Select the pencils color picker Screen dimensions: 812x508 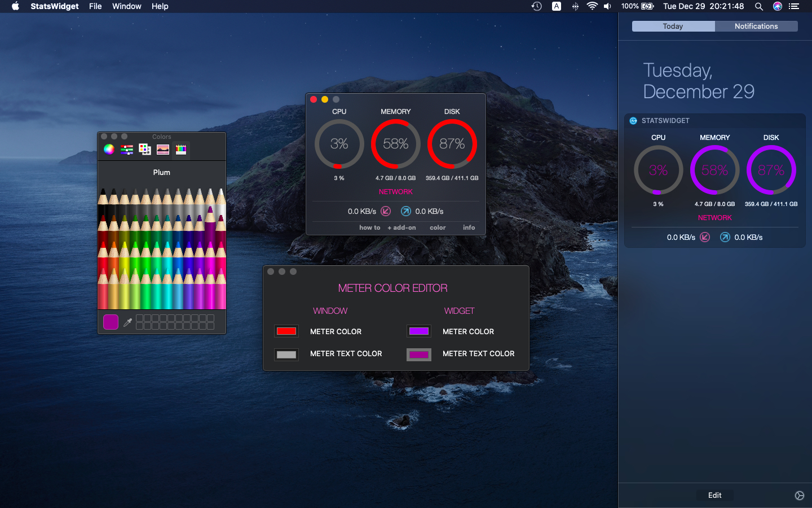point(180,149)
